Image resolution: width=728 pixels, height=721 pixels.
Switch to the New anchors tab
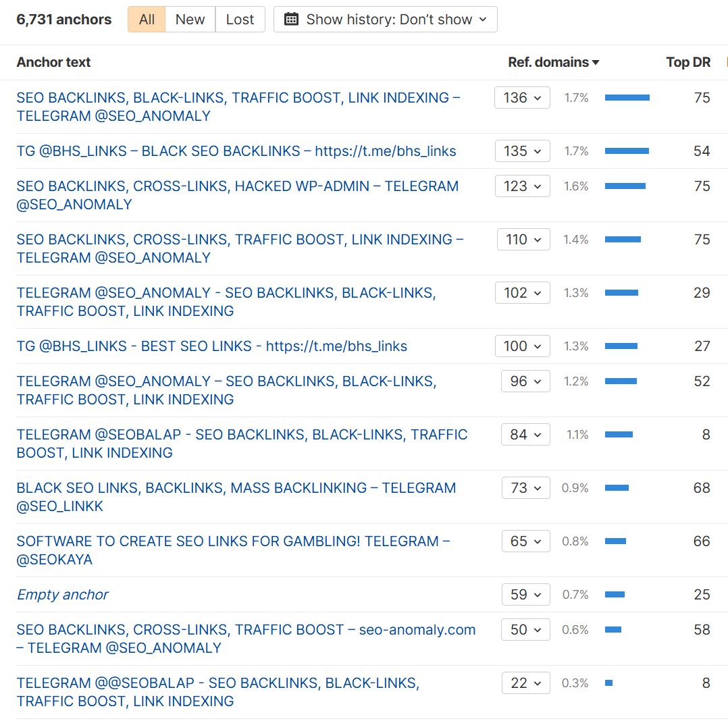point(190,20)
